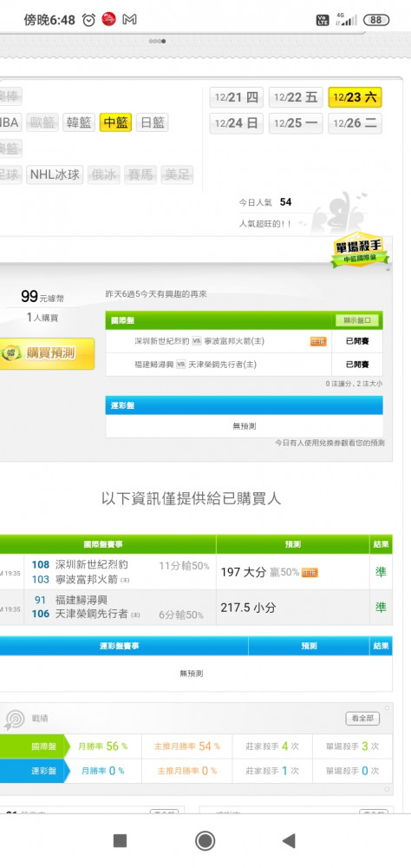Click the 準 result for 197 大分
The image size is (411, 868).
[x=382, y=572]
